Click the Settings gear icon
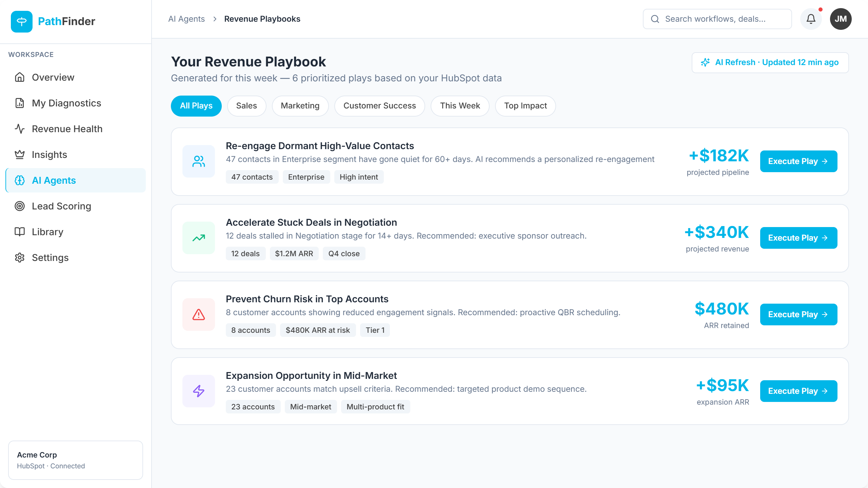868x488 pixels. pos(20,258)
